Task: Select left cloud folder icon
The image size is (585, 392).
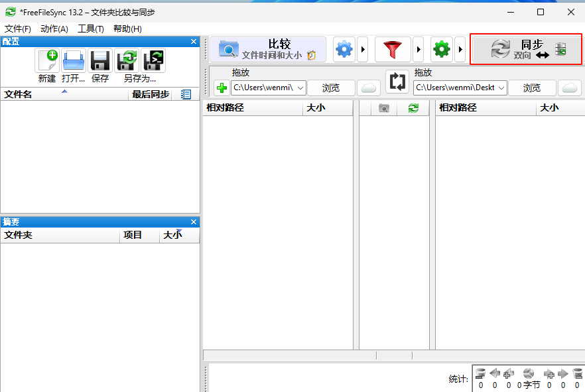Action: [369, 88]
